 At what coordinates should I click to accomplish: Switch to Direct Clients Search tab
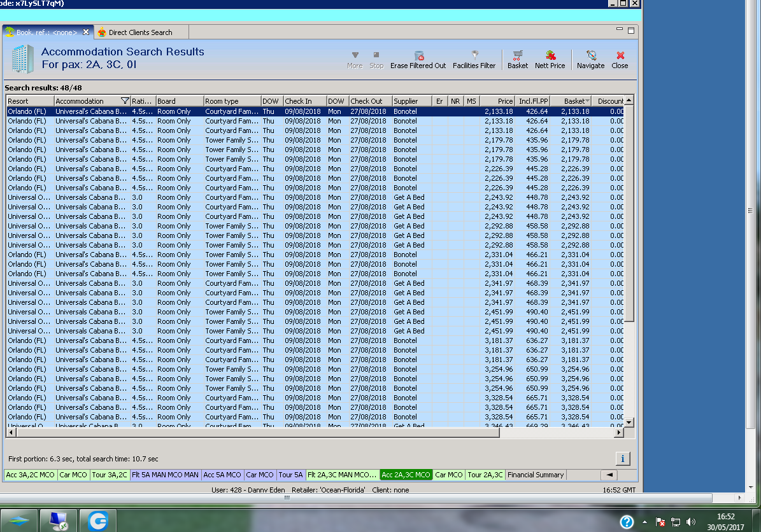pyautogui.click(x=141, y=32)
